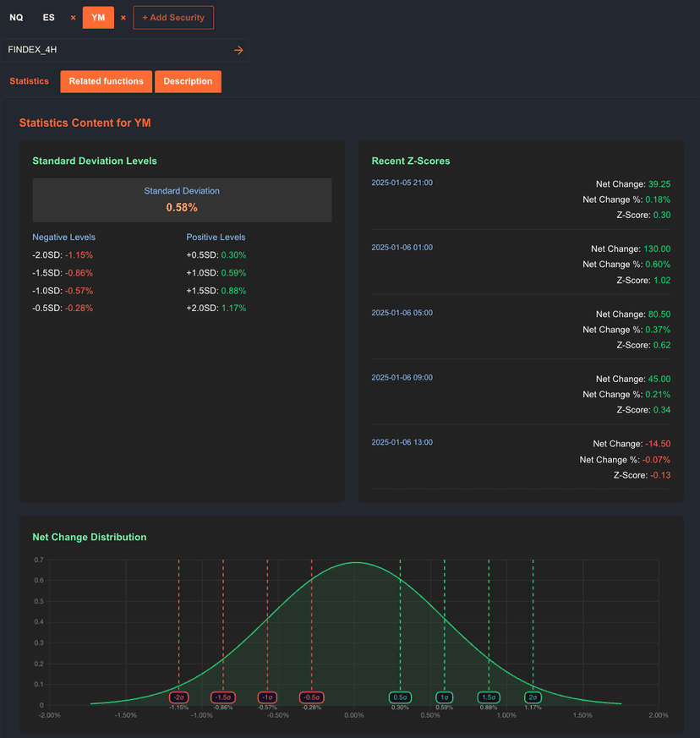
Task: Click the arrow icon to submit FINDEX_4H
Action: (x=238, y=50)
